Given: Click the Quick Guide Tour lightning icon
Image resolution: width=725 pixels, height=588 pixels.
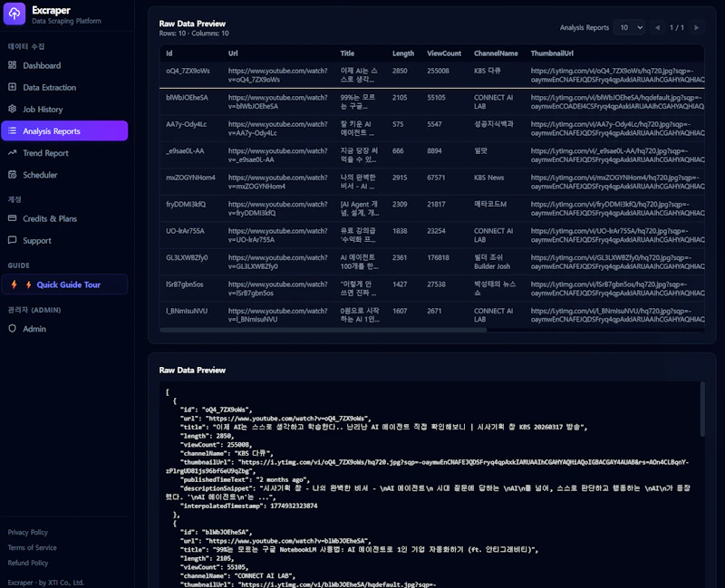Looking at the screenshot, I should [14, 284].
